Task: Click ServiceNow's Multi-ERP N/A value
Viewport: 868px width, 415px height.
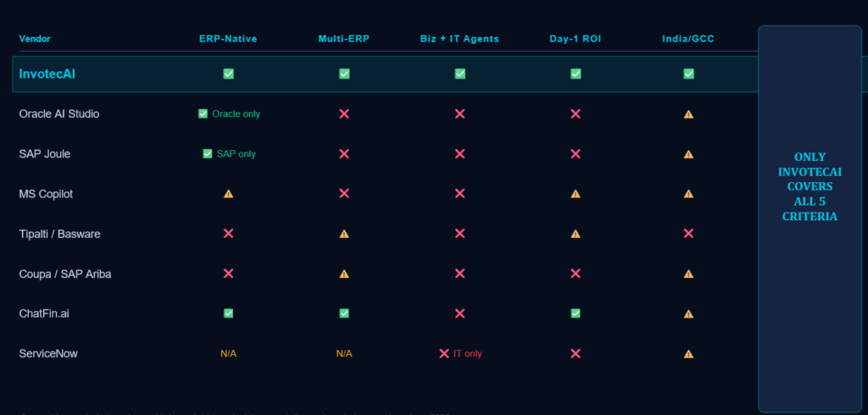Action: tap(344, 353)
